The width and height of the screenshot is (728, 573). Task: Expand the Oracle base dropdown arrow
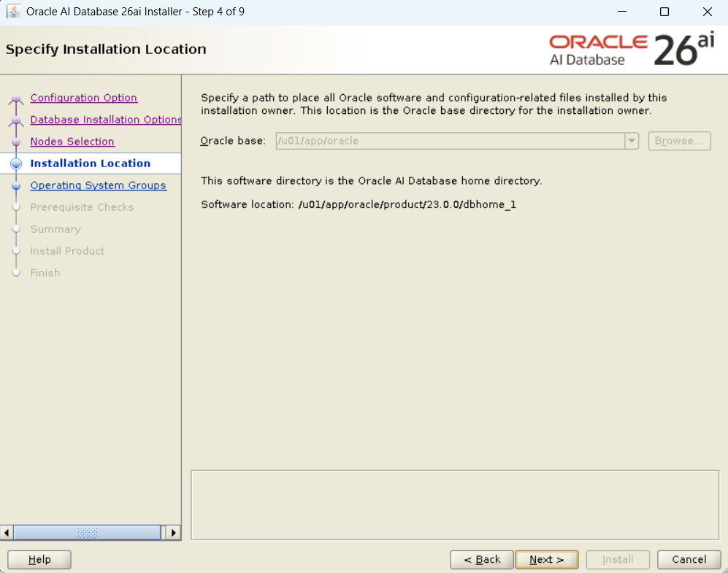(632, 141)
